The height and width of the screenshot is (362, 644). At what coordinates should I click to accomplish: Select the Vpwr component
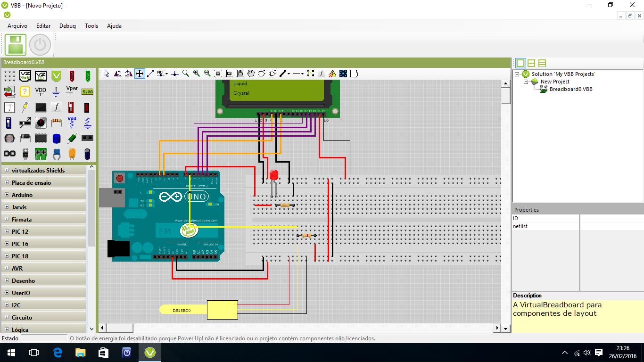click(x=72, y=90)
